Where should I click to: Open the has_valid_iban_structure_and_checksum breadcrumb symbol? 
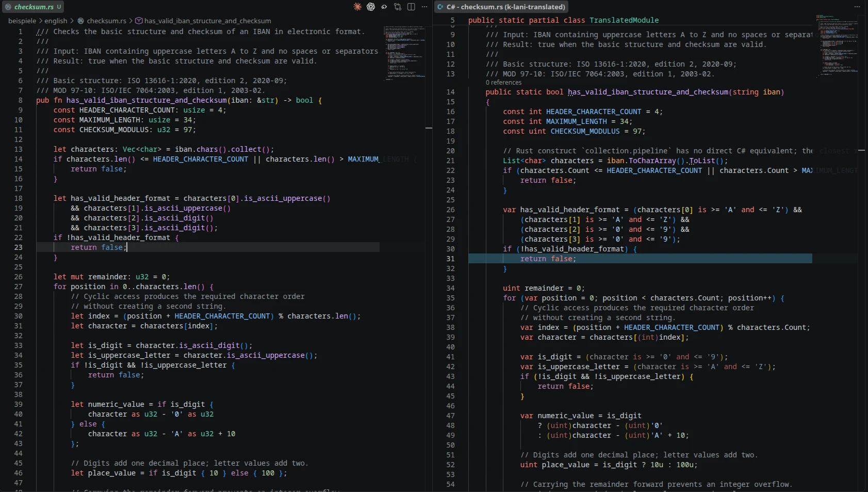pos(207,21)
